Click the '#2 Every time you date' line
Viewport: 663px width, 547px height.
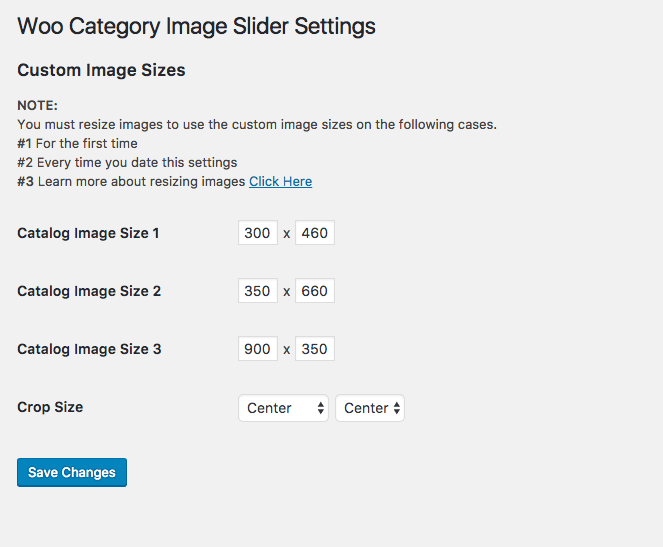pos(127,162)
